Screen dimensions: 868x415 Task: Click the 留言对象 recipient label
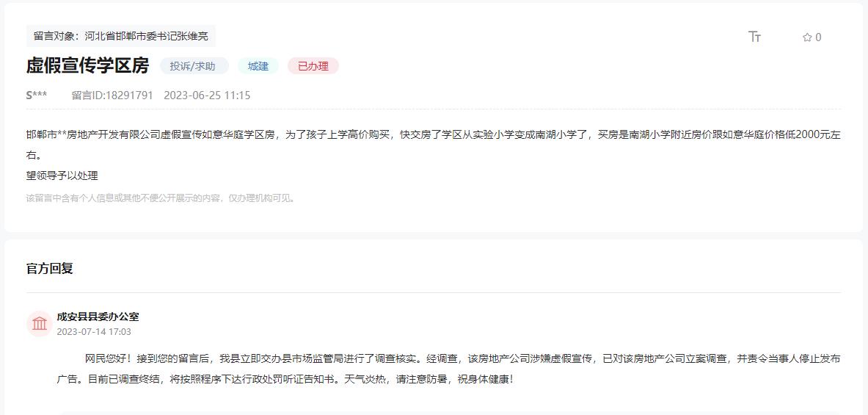[x=120, y=36]
